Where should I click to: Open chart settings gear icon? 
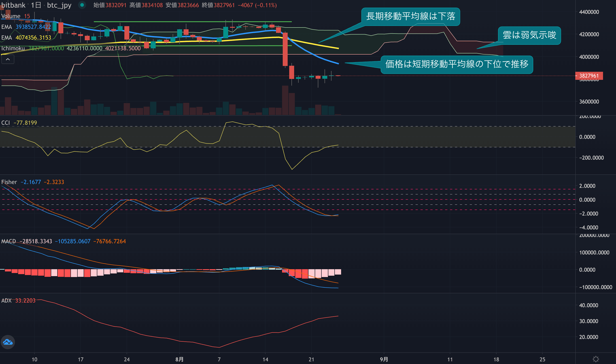tap(596, 359)
